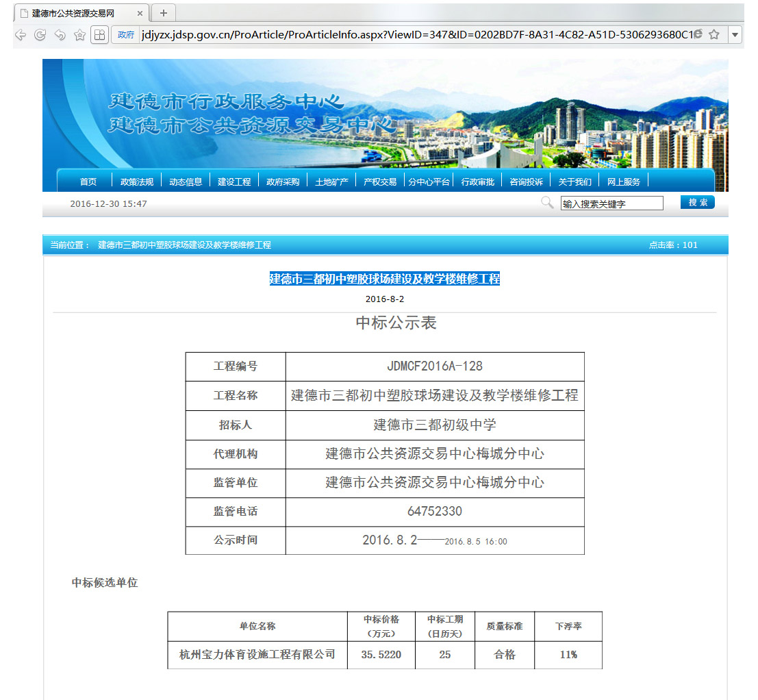758x700 pixels.
Task: Click the bookmark star at address bar end
Action: click(x=713, y=34)
